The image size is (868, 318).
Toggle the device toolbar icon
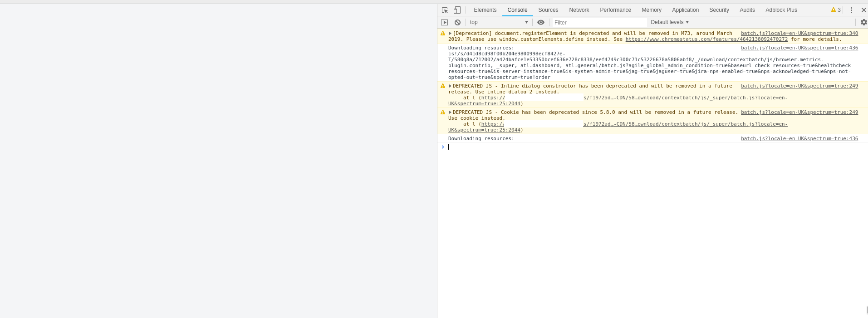457,10
